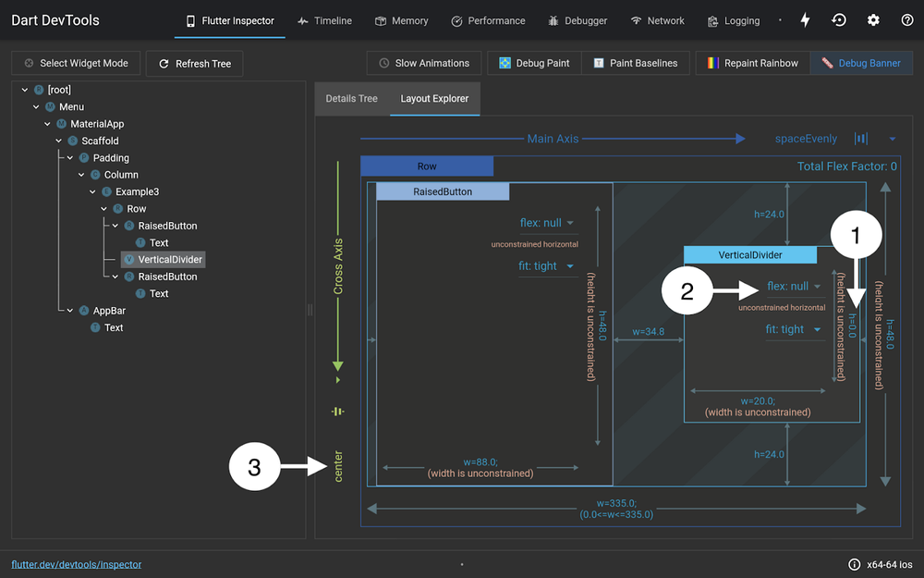The height and width of the screenshot is (578, 924).
Task: Click the Refresh Tree button
Action: [x=194, y=63]
